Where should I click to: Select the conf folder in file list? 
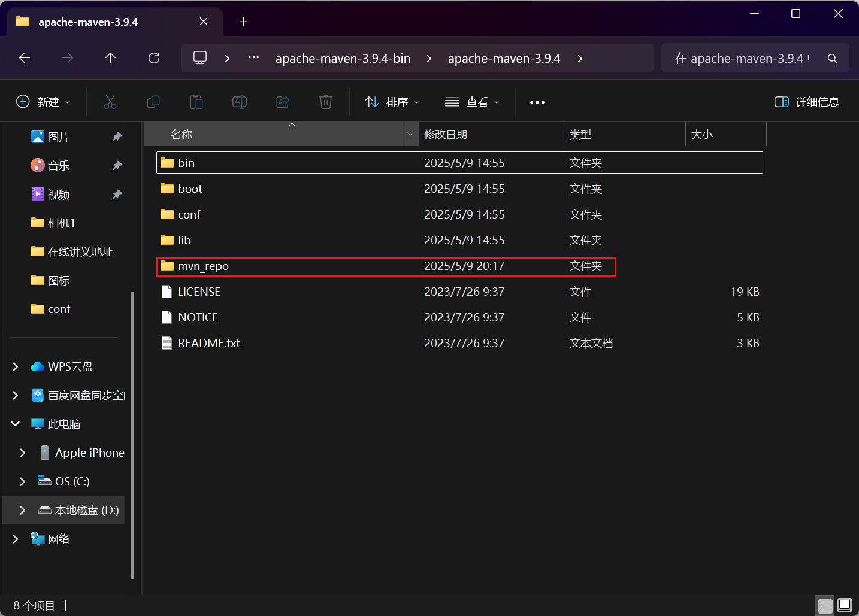(x=459, y=214)
